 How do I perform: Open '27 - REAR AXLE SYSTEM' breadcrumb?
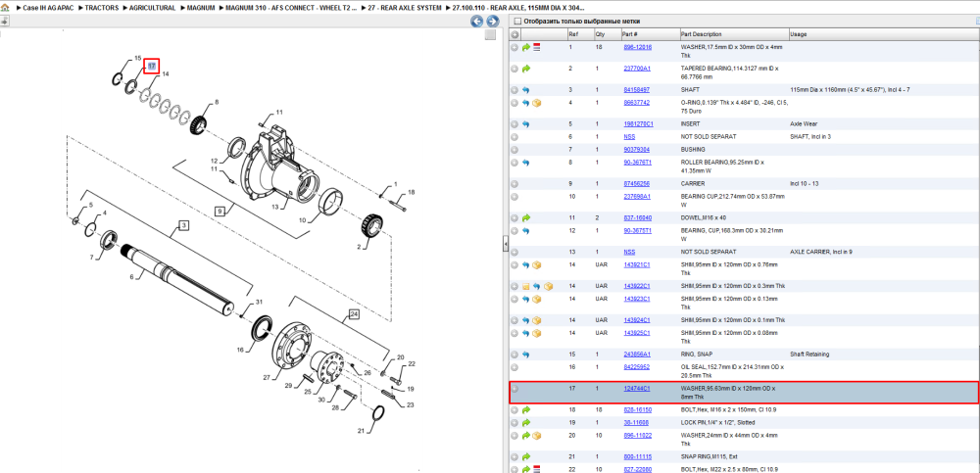tap(405, 8)
